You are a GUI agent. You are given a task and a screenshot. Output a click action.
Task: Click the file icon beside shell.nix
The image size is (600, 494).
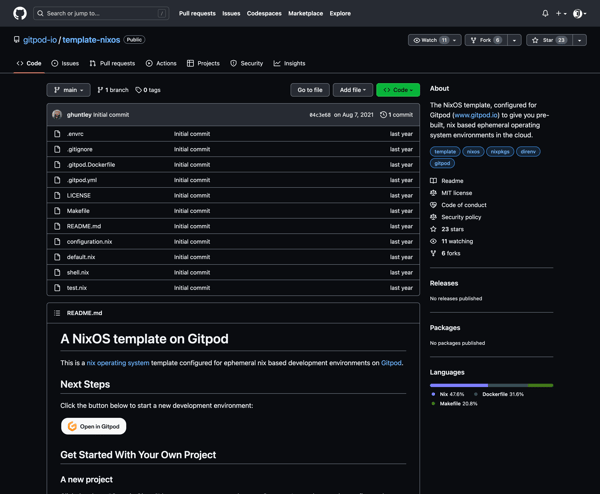[x=57, y=272]
